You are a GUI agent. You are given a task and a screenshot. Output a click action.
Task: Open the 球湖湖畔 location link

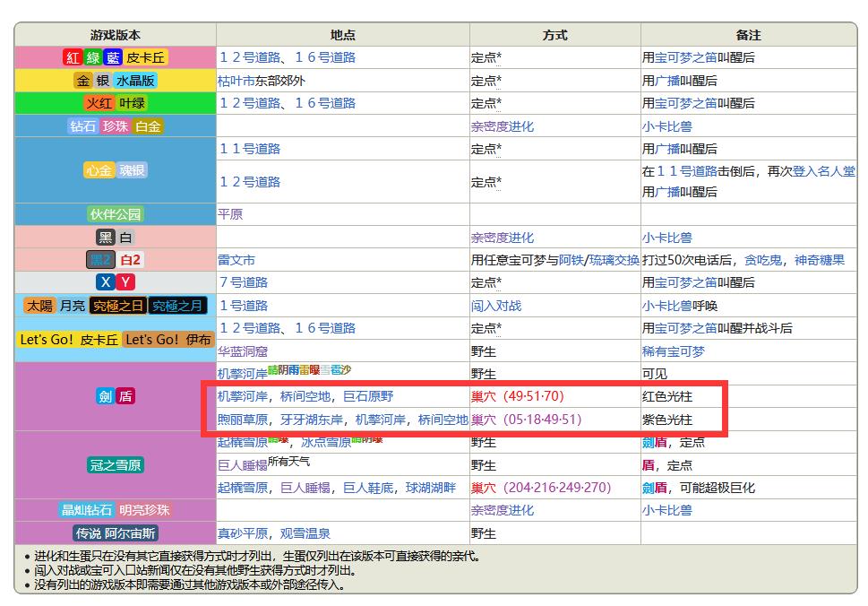click(431, 488)
